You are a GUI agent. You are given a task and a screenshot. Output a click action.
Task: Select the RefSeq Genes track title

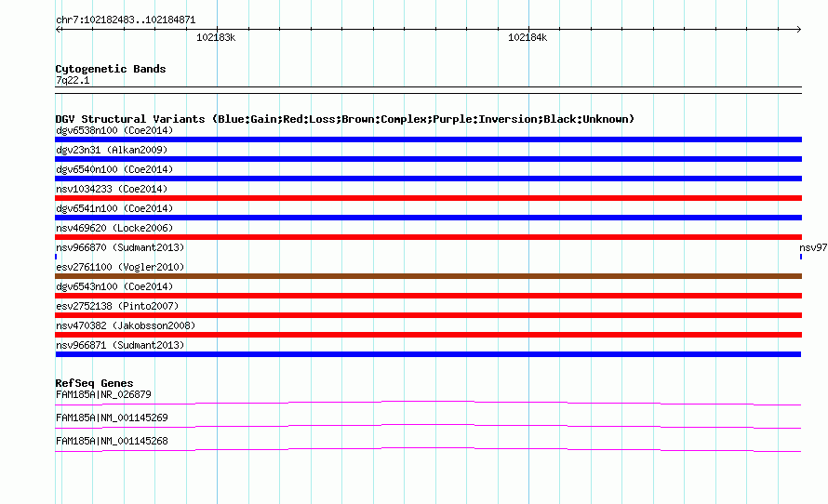[95, 383]
